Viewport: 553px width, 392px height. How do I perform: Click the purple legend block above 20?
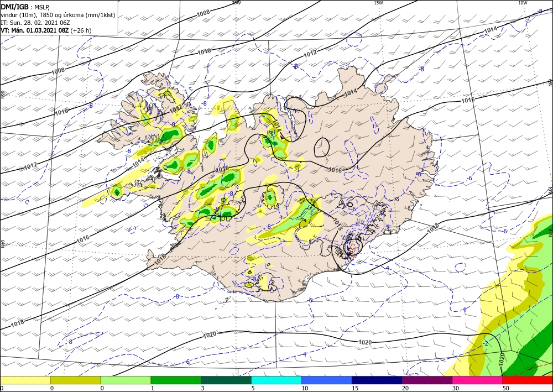(427, 380)
